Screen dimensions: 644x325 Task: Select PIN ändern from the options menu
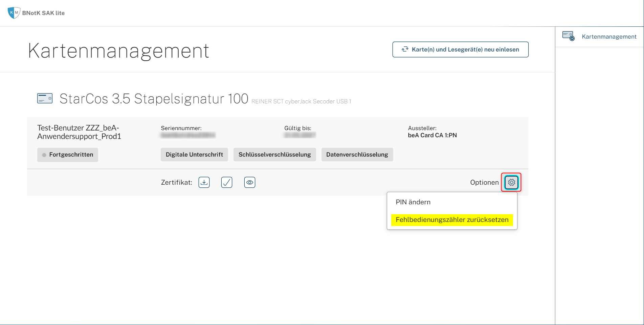point(413,202)
